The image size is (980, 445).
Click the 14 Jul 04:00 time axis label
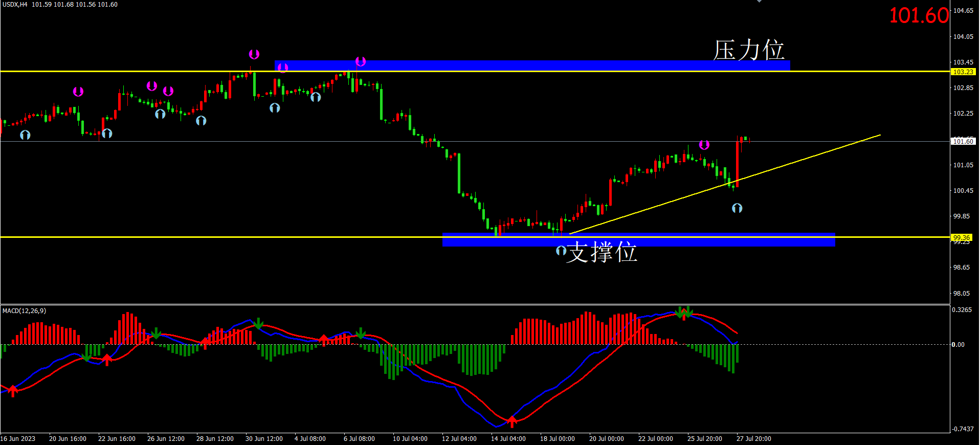click(x=508, y=439)
